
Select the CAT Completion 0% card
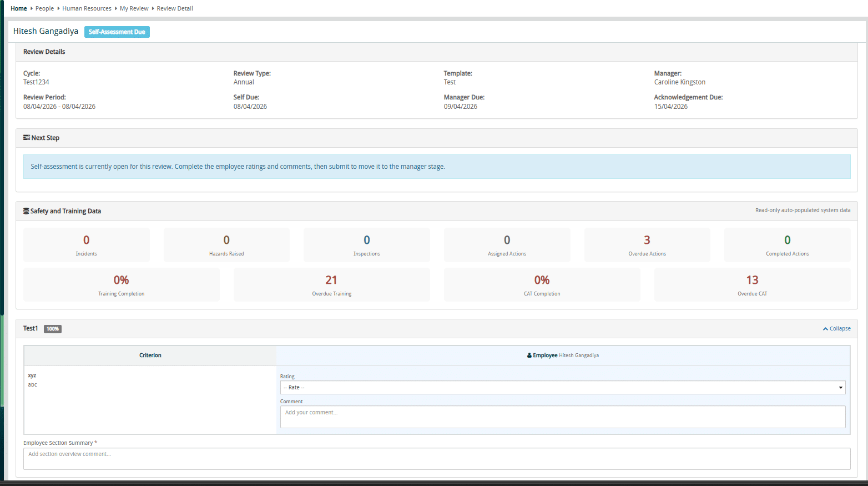[542, 285]
